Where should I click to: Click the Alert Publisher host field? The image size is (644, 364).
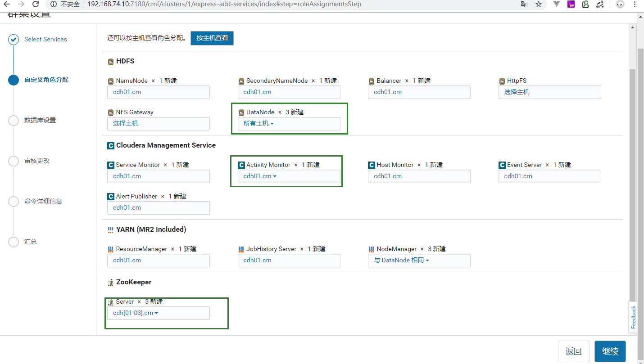[x=159, y=208]
